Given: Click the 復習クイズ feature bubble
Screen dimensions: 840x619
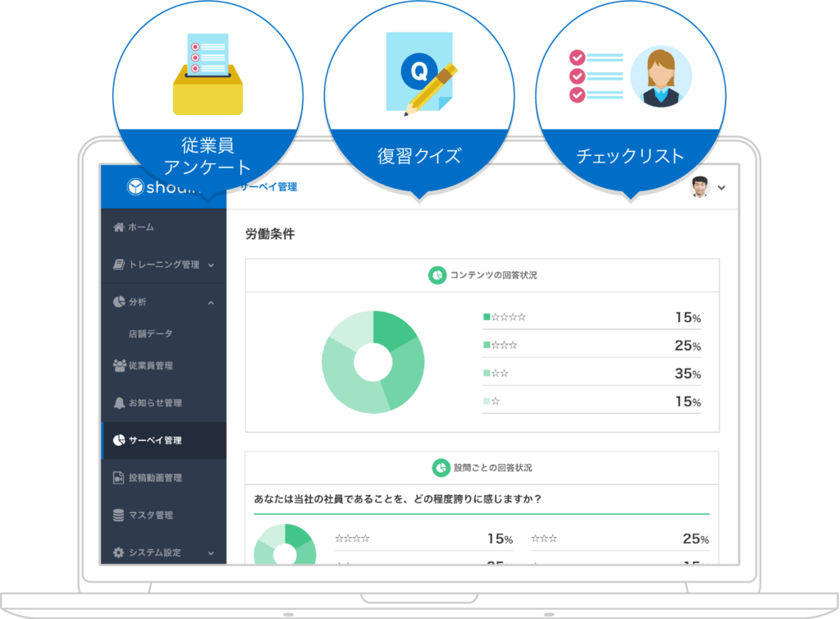Looking at the screenshot, I should pos(419,99).
